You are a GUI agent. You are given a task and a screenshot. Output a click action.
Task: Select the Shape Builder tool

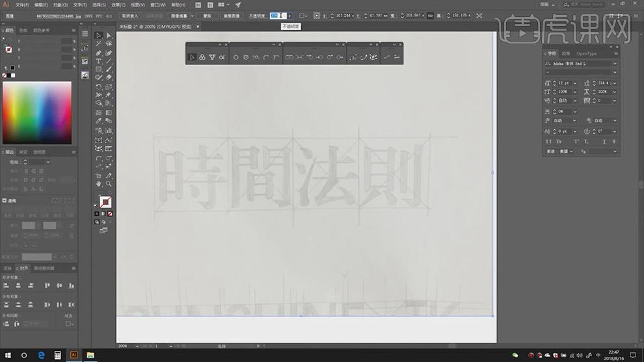(99, 103)
